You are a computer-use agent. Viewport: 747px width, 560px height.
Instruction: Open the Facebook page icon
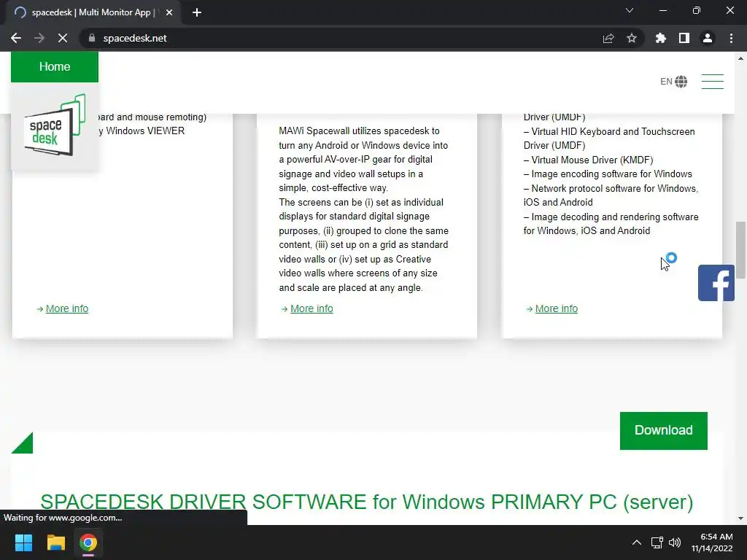point(716,283)
